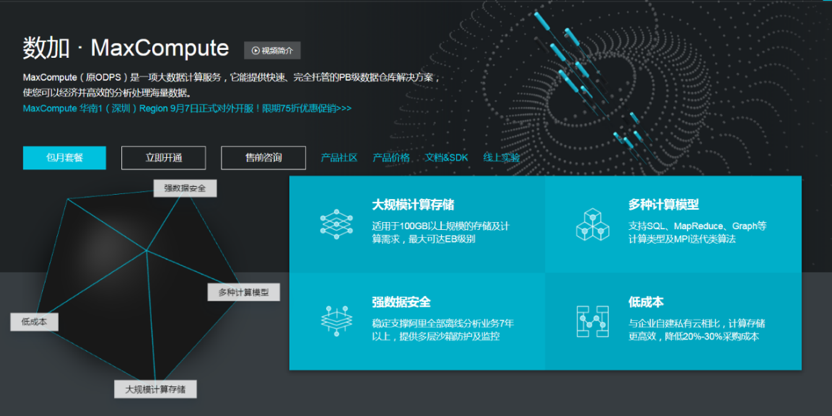Play the 视频简介 video intro
The image size is (832, 416).
click(272, 50)
